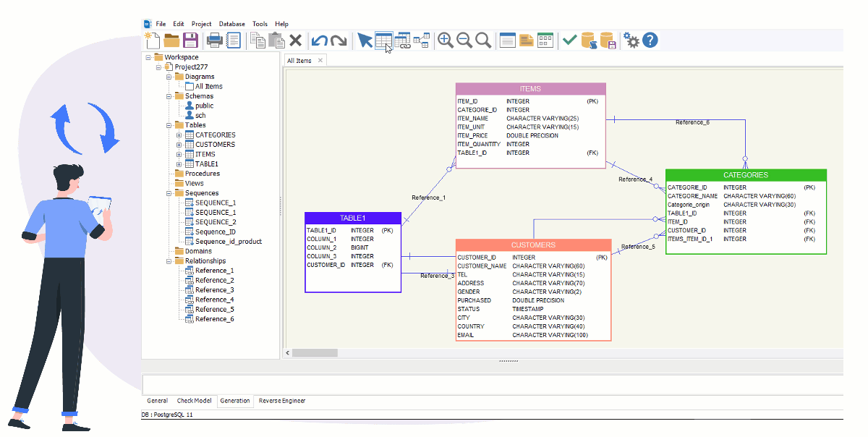The width and height of the screenshot is (868, 437).
Task: Click the purple ITEMS table header
Action: point(530,89)
